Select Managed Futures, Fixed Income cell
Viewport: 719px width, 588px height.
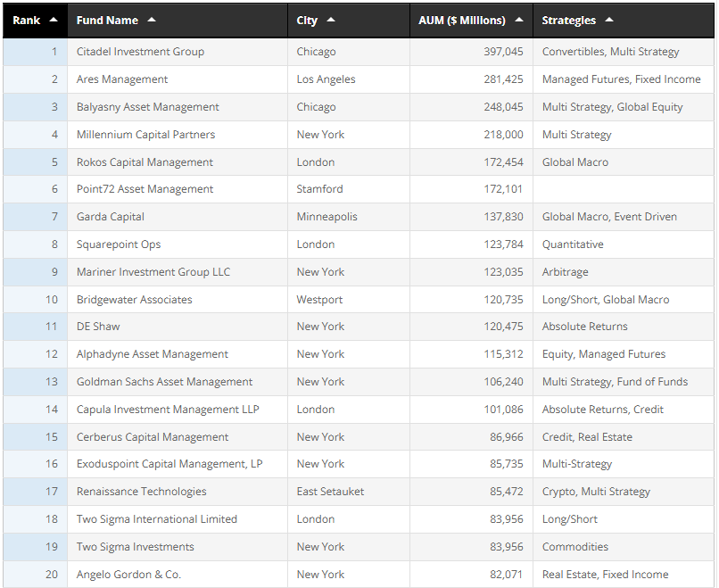[622, 79]
